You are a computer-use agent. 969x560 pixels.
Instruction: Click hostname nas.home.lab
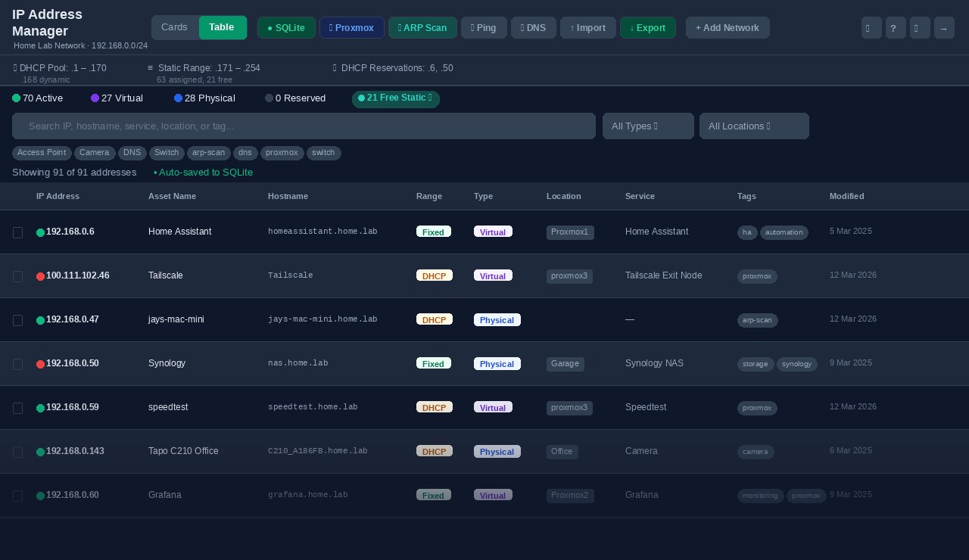click(298, 363)
